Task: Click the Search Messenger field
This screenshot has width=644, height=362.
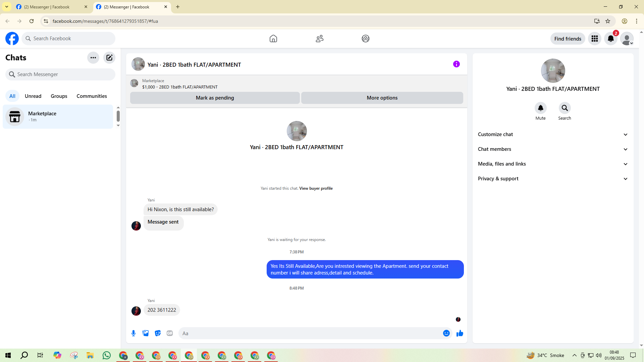Action: coord(60,74)
